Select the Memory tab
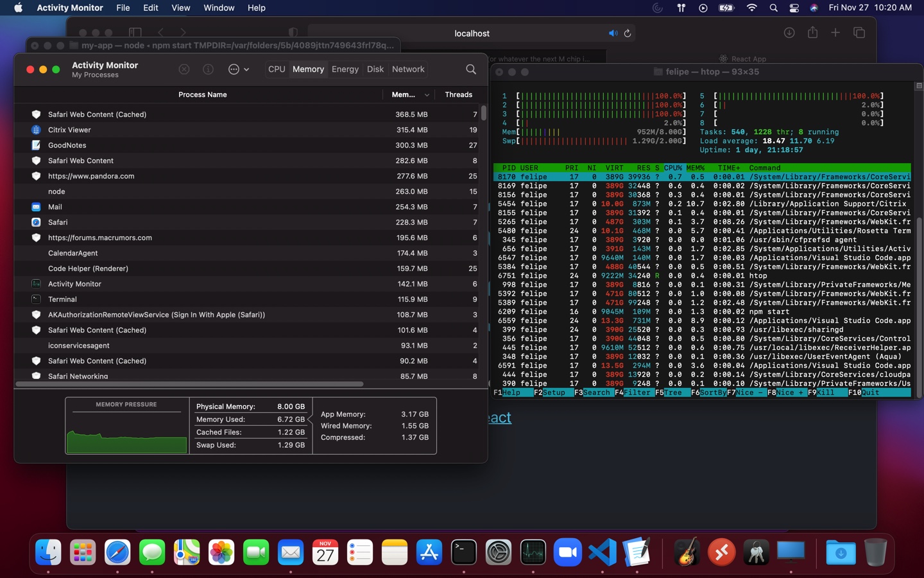 pyautogui.click(x=308, y=69)
